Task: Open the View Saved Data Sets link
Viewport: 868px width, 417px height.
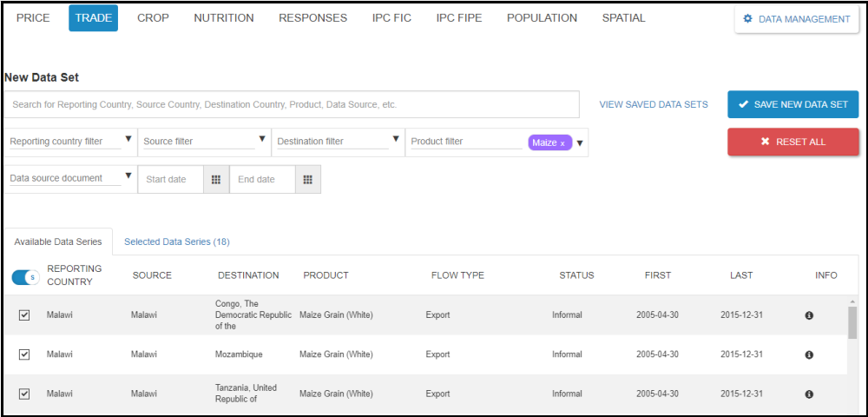Action: tap(654, 104)
